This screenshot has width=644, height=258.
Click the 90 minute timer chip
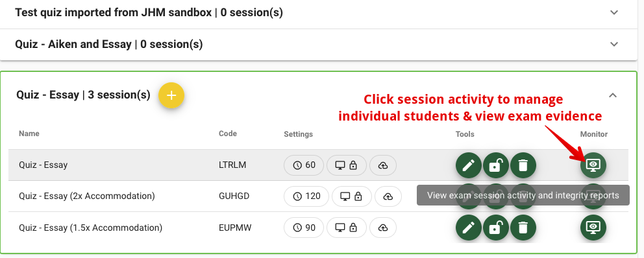304,228
